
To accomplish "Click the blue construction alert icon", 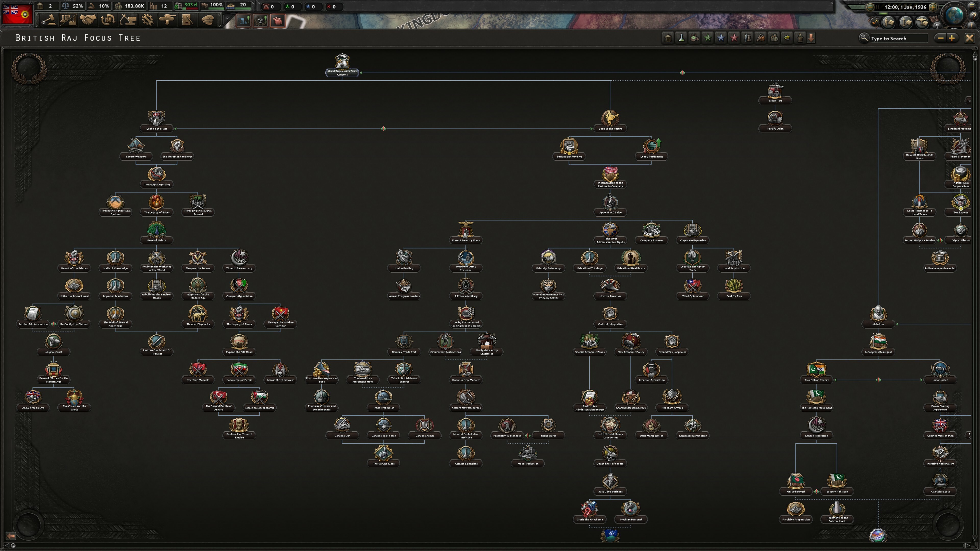I will [x=243, y=21].
